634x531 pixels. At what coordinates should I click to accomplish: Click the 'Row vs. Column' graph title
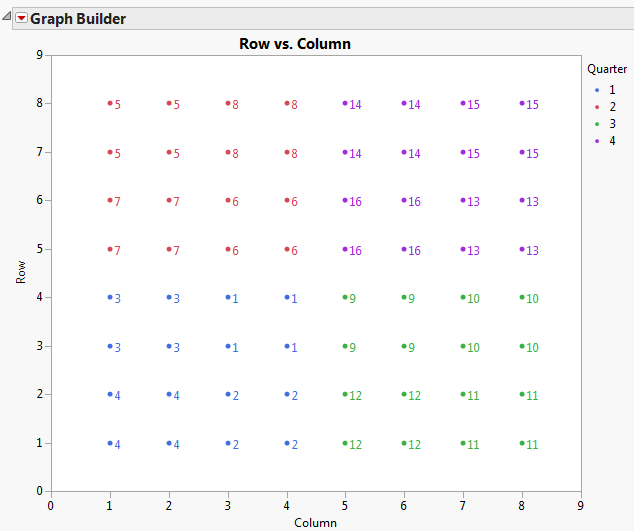click(x=295, y=44)
